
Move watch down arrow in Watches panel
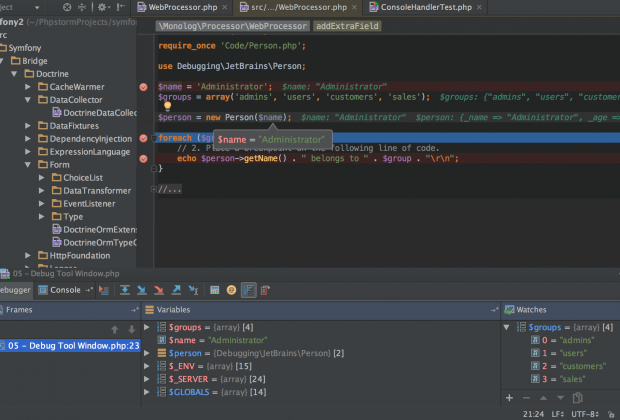click(x=561, y=398)
